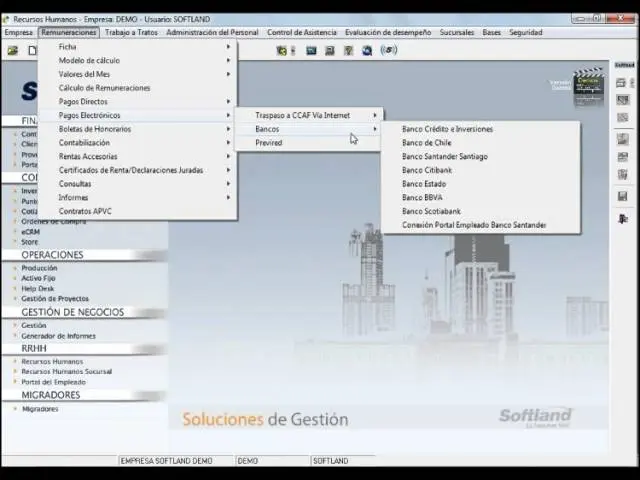This screenshot has height=480, width=640.
Task: Click the floppy-disk save icon in right sidebar
Action: click(622, 197)
